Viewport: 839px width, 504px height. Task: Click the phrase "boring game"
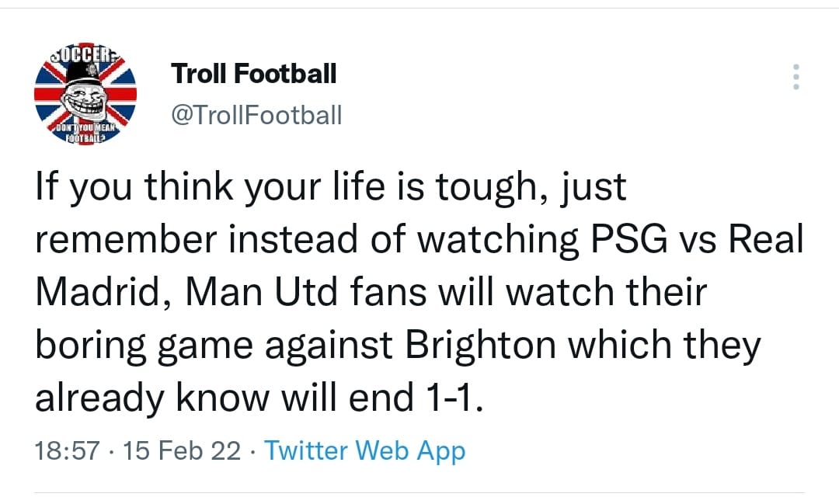click(144, 345)
